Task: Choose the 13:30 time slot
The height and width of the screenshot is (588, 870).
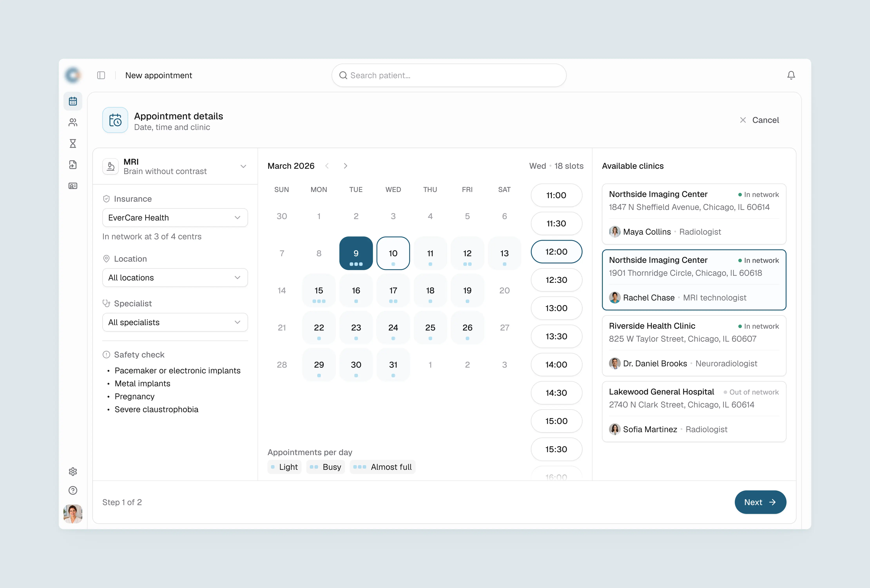Action: tap(556, 336)
